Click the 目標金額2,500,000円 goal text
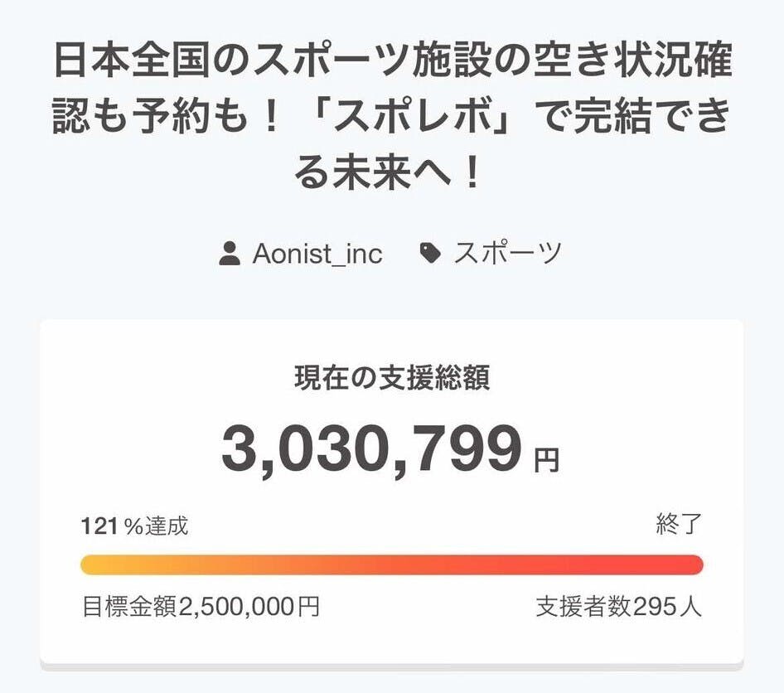This screenshot has height=693, width=784. (x=201, y=607)
